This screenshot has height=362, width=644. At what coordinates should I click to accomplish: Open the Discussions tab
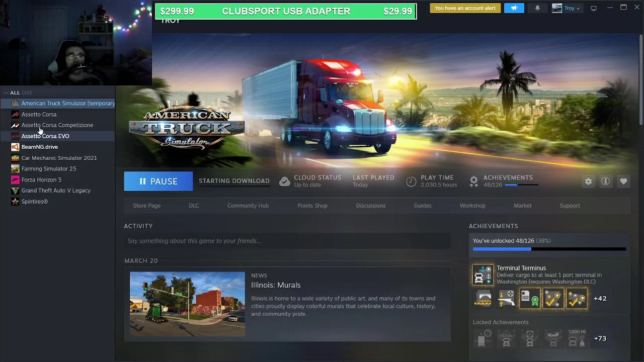pos(371,206)
